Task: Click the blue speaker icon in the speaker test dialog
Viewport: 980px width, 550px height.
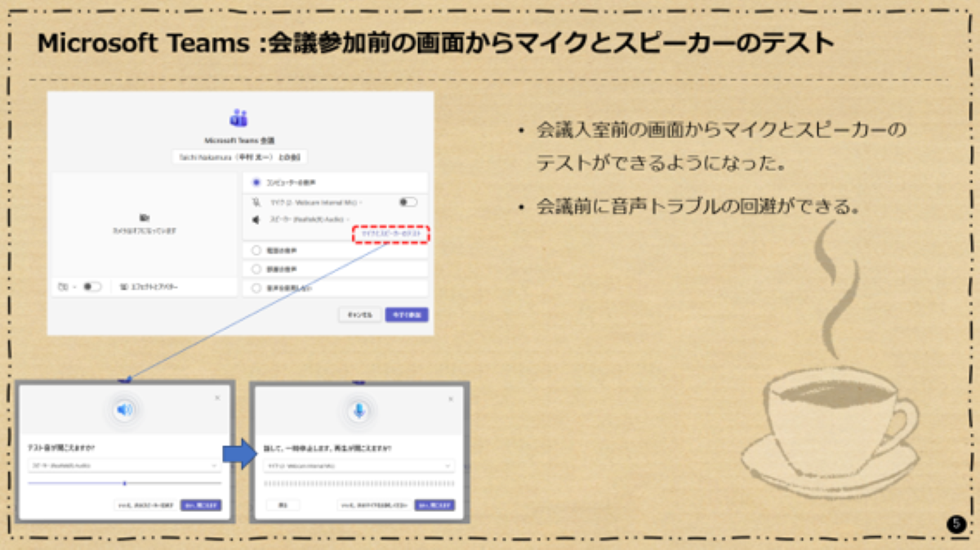Action: [x=124, y=409]
